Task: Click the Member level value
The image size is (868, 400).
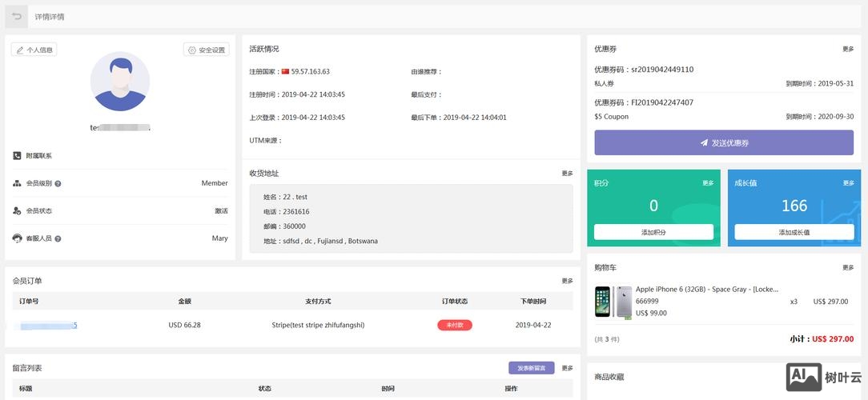Action: pyautogui.click(x=215, y=183)
